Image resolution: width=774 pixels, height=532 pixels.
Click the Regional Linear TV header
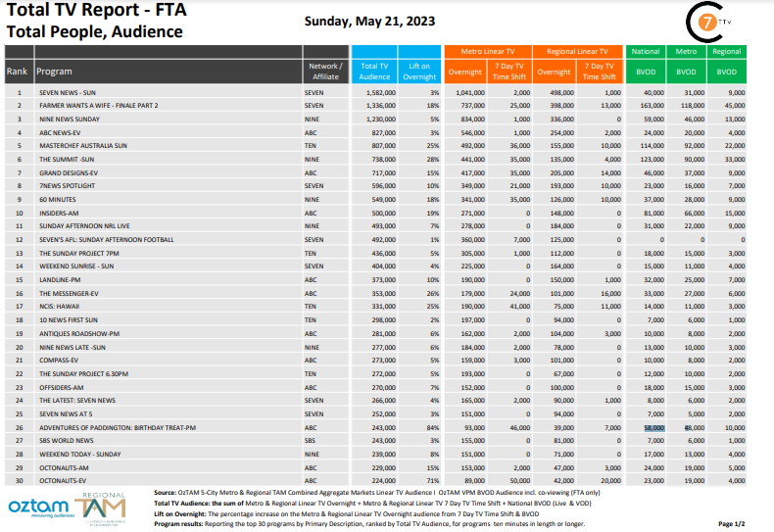click(x=577, y=51)
